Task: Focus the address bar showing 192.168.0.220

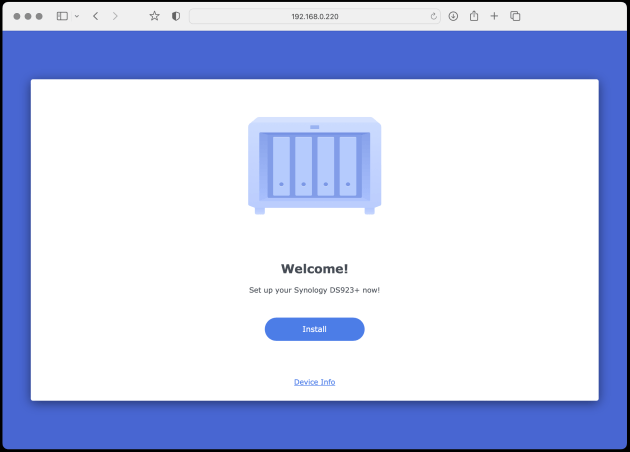Action: tap(315, 16)
